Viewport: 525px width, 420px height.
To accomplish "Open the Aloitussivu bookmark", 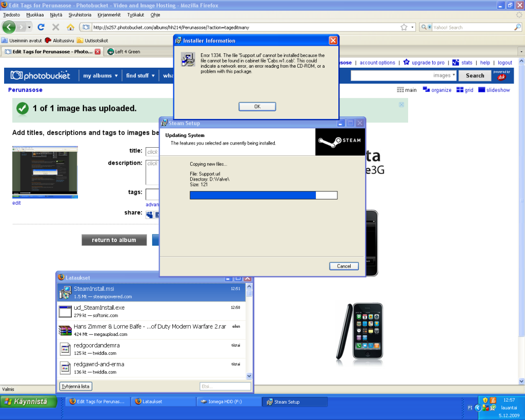I will coord(59,41).
